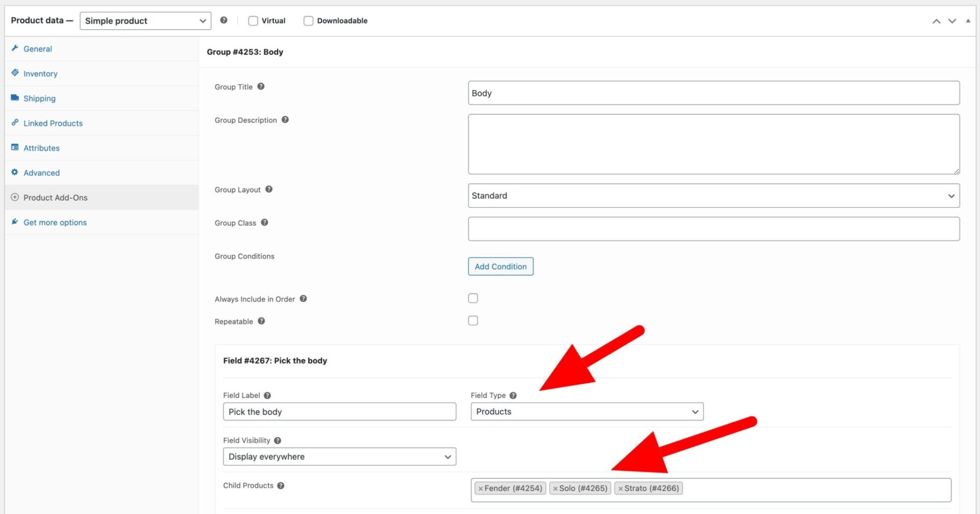This screenshot has width=980, height=514.
Task: Click help icon beside Group Class
Action: tap(264, 222)
